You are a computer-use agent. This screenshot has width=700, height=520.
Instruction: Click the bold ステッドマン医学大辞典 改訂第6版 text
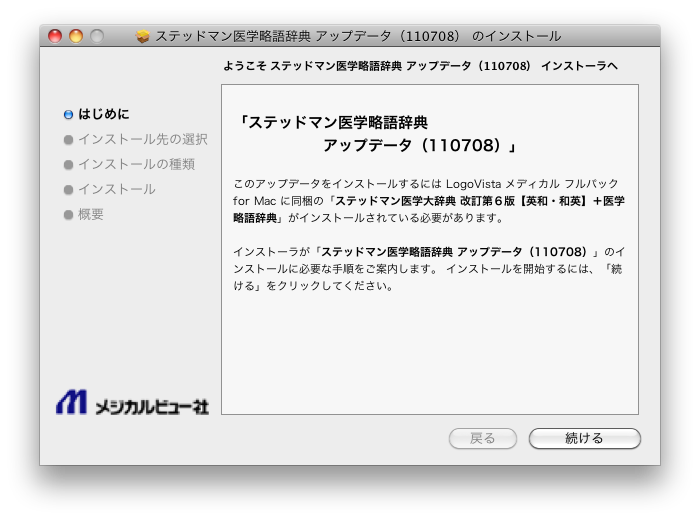(425, 201)
